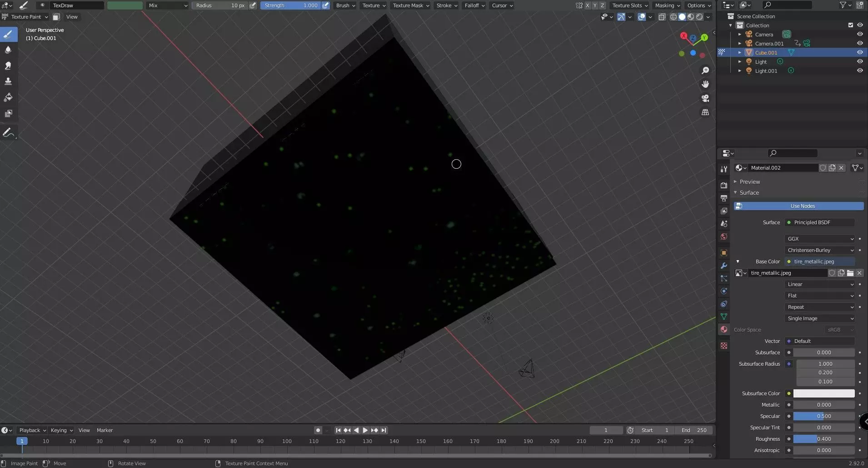Open the Object Data properties tab
This screenshot has height=468, width=868.
click(724, 317)
